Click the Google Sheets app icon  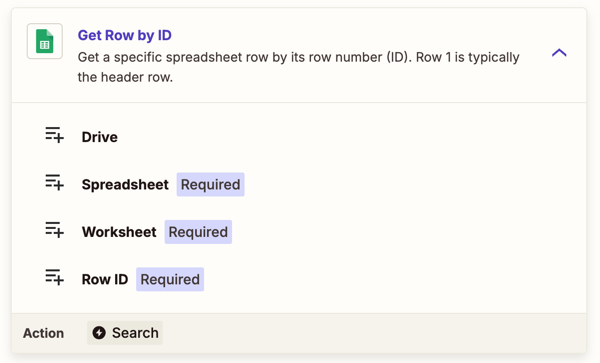click(45, 41)
